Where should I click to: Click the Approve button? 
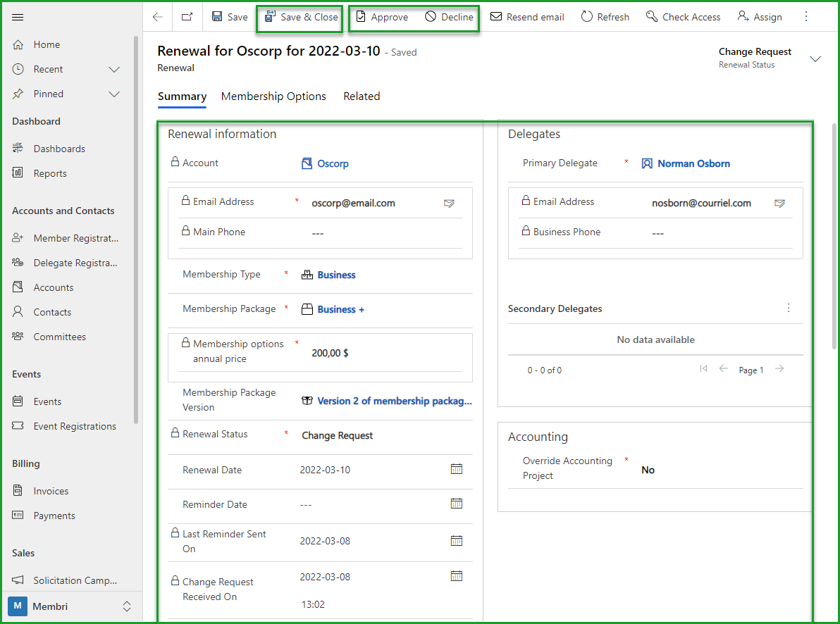point(381,17)
